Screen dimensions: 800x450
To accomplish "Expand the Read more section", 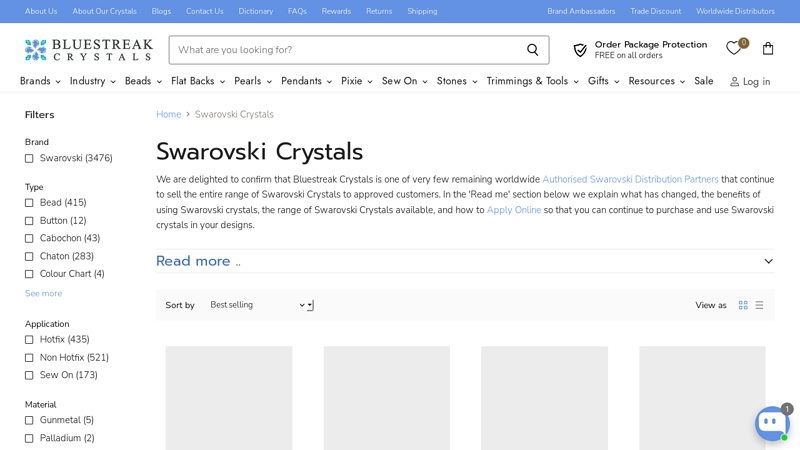I will pos(465,261).
